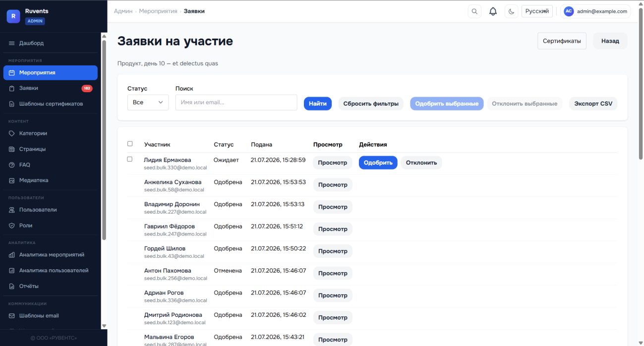Click the Участник column header
The width and height of the screenshot is (644, 346).
click(x=157, y=145)
